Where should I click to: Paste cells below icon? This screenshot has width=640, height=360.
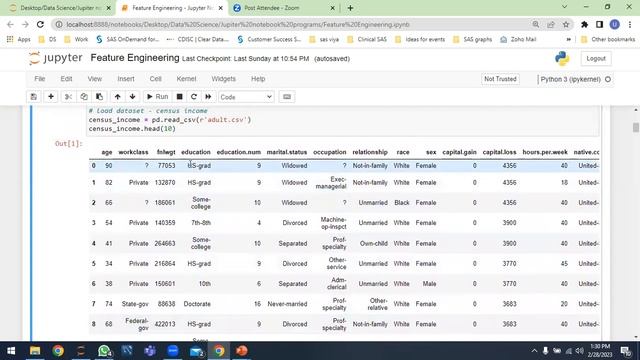[x=99, y=97]
